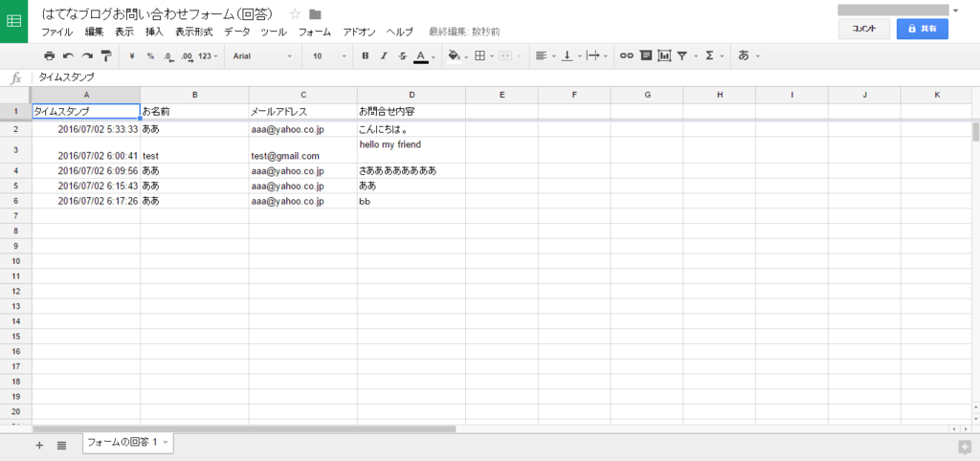Open the text wrapping dropdown
This screenshot has width=980, height=461.
click(x=596, y=56)
